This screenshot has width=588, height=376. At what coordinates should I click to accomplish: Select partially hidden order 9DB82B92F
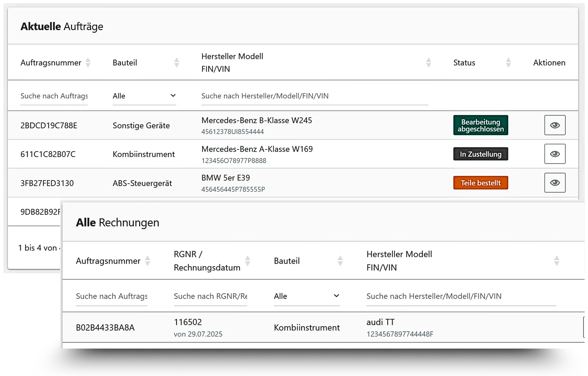click(40, 212)
